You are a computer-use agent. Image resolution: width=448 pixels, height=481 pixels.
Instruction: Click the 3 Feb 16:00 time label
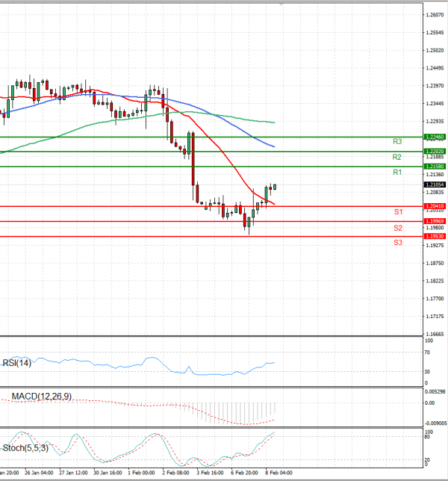(x=211, y=473)
